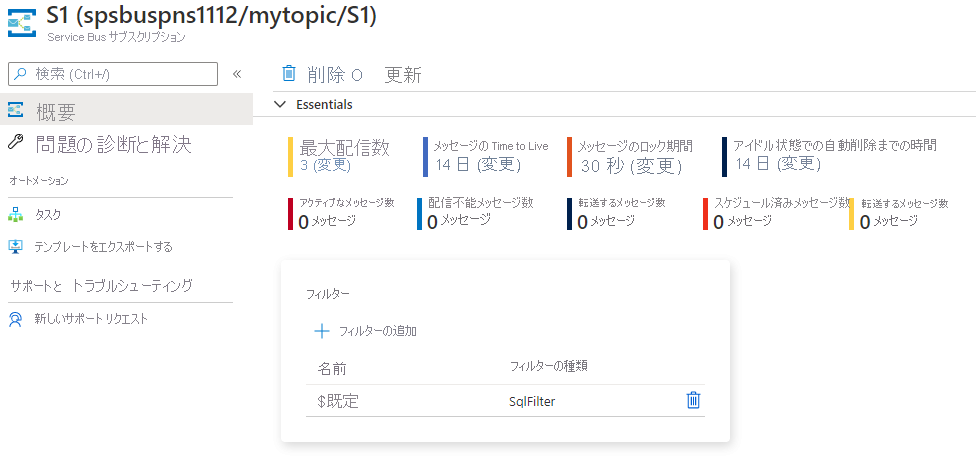The width and height of the screenshot is (976, 459).
Task: Click the スケジュール済みメッセージ数 0 メッセージ value
Action: (x=742, y=221)
